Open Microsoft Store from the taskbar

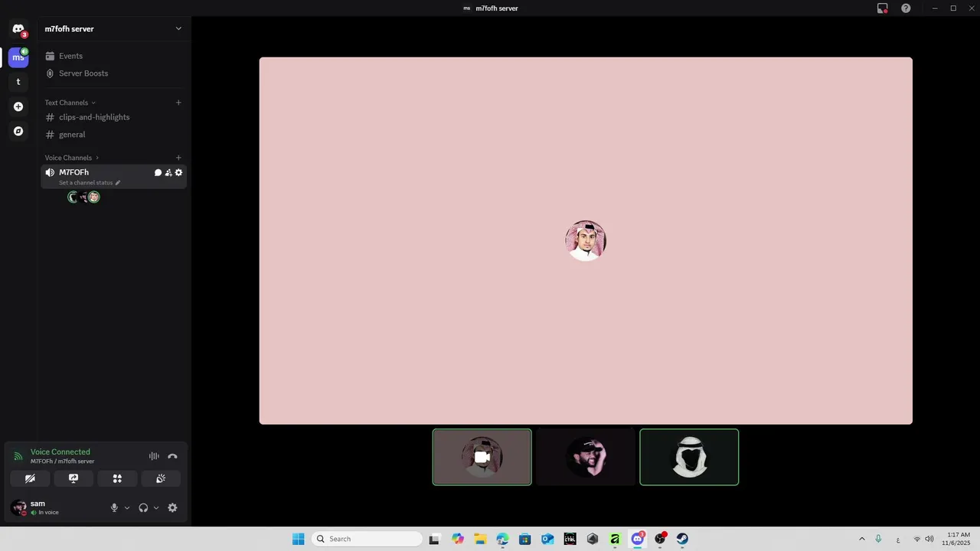(x=524, y=539)
